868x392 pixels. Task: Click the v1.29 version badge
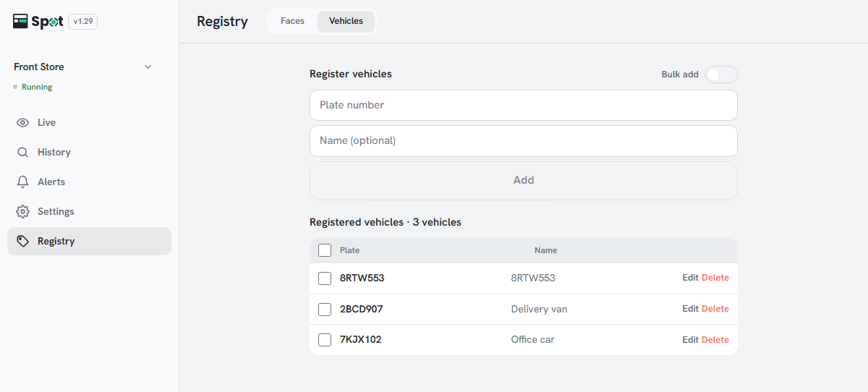click(83, 22)
